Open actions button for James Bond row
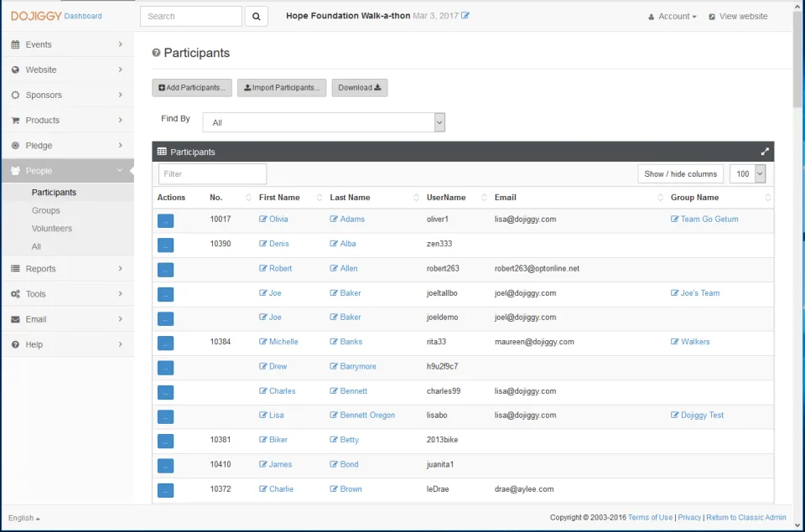 click(165, 466)
